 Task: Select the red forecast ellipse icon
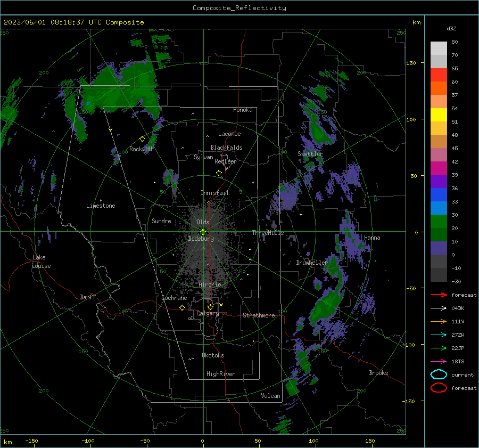coord(439,388)
